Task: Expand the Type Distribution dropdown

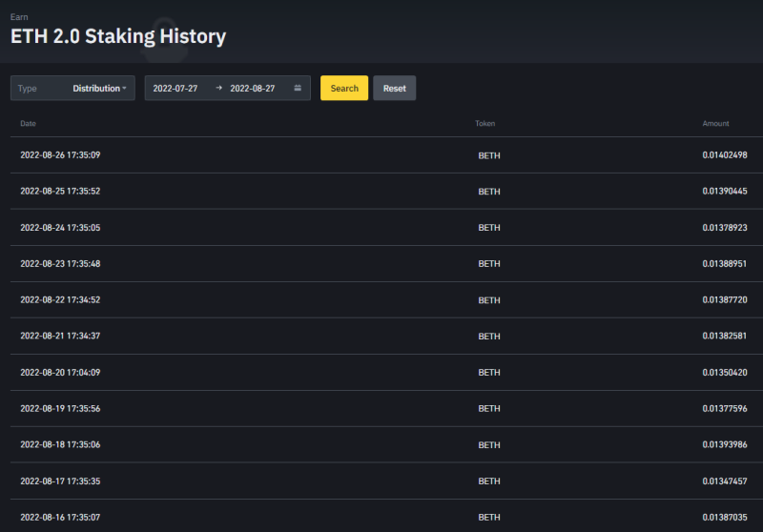Action: (72, 88)
